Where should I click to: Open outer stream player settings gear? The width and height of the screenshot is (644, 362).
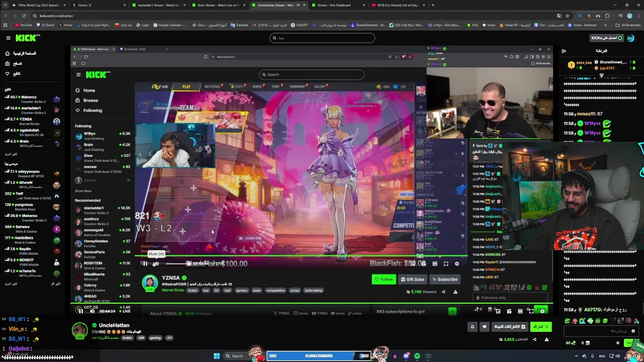click(541, 311)
